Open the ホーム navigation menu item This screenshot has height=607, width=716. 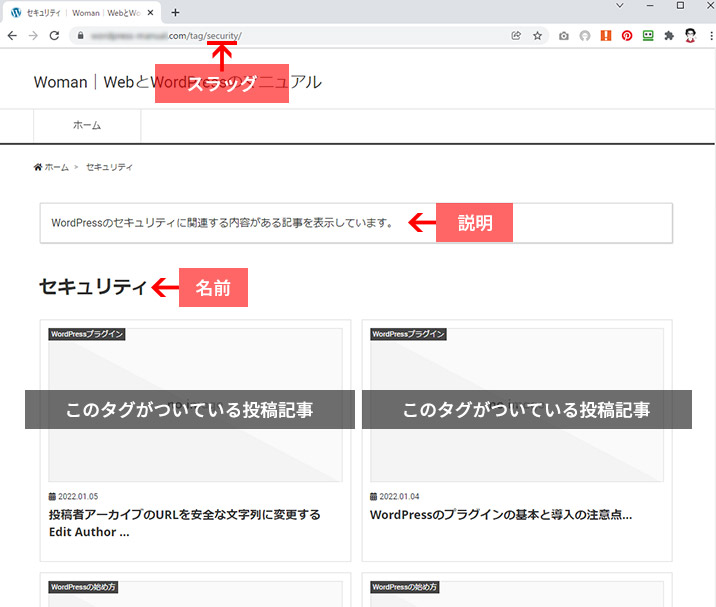(87, 125)
